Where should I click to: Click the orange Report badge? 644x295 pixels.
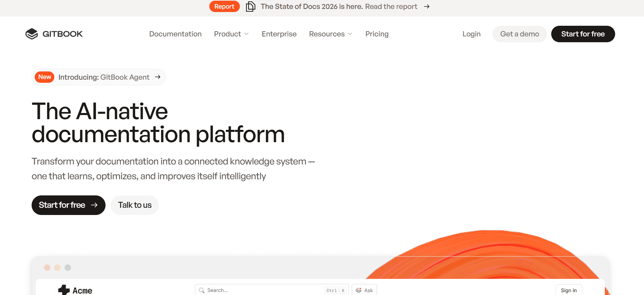[x=224, y=7]
